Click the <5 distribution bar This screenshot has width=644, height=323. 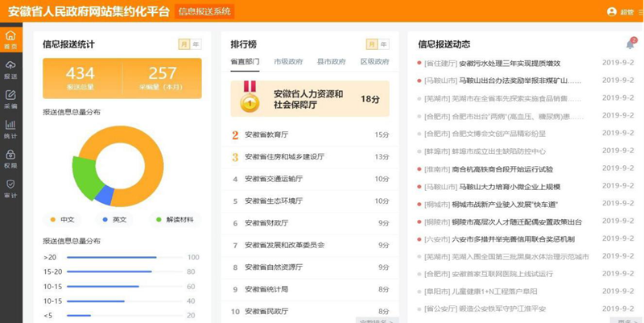tap(79, 316)
